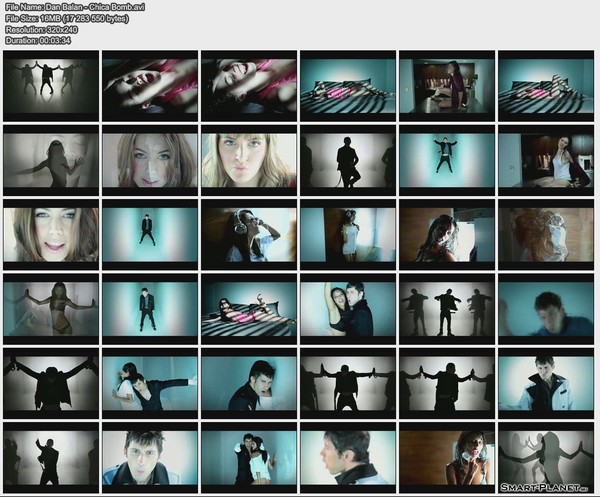Open thumbnail of man's face in side profile
The height and width of the screenshot is (497, 600).
coord(348,458)
